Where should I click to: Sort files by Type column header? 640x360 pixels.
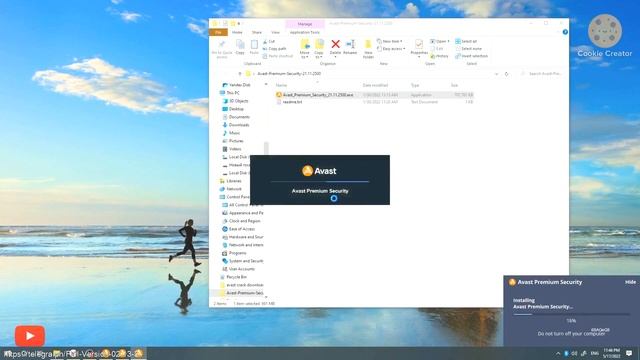click(415, 85)
